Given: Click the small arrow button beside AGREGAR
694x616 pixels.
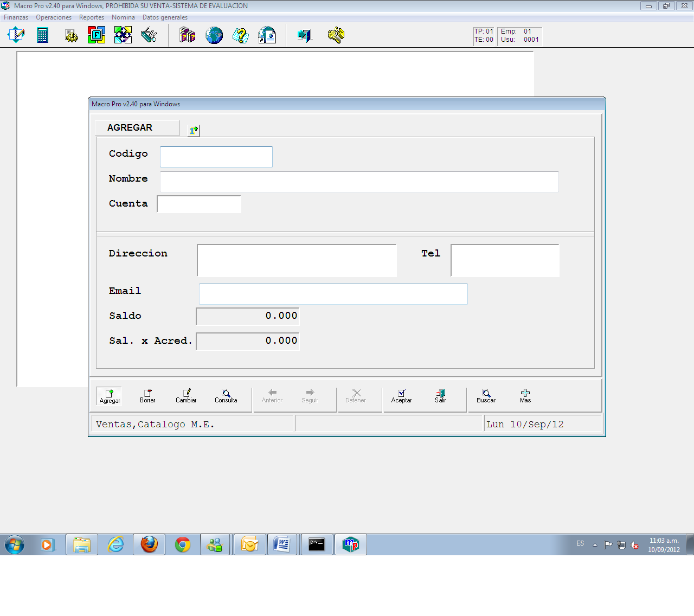Looking at the screenshot, I should (192, 130).
